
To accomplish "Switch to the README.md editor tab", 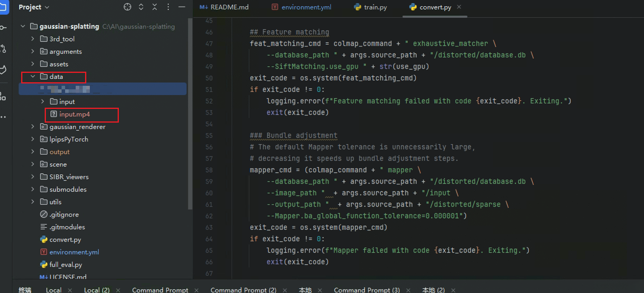I will point(224,7).
